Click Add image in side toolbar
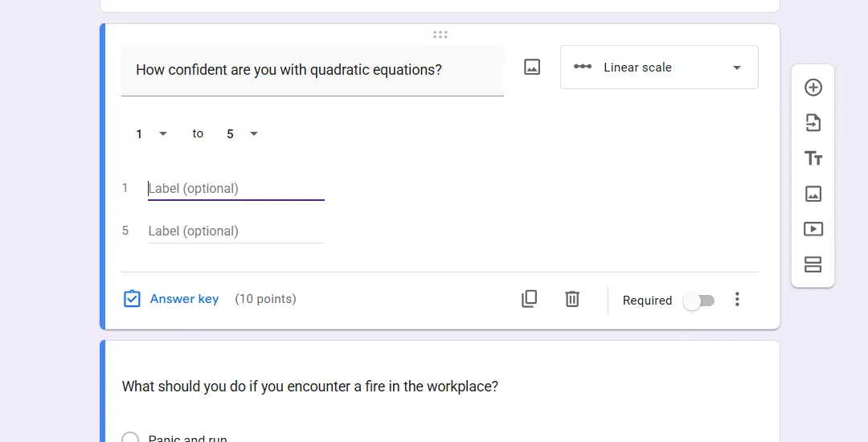Screen dimensions: 868x442 (813, 194)
